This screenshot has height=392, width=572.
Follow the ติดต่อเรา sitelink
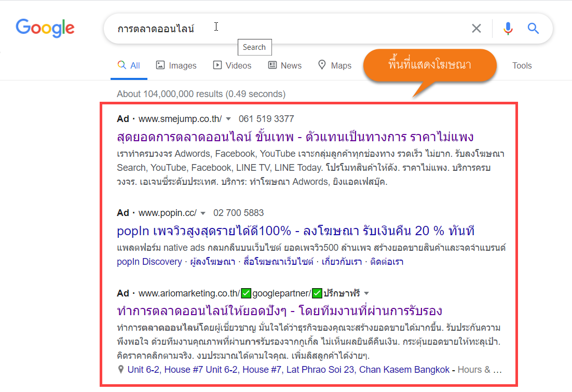(x=387, y=262)
